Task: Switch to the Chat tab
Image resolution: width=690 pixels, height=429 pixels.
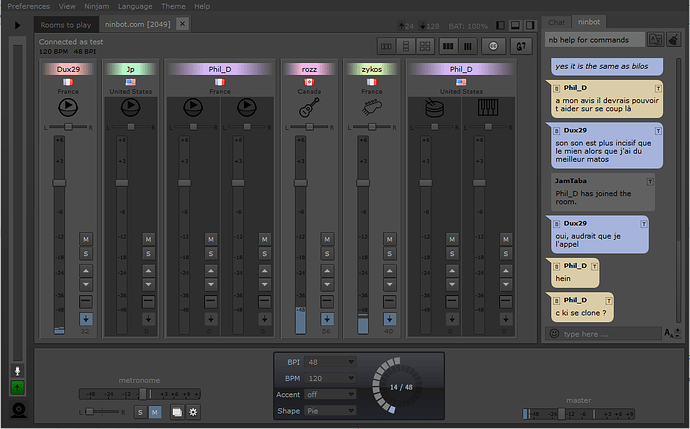Action: (557, 22)
